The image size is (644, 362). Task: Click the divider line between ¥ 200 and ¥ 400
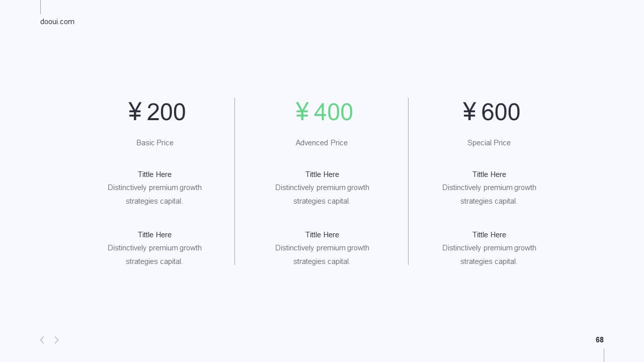pyautogui.click(x=234, y=181)
